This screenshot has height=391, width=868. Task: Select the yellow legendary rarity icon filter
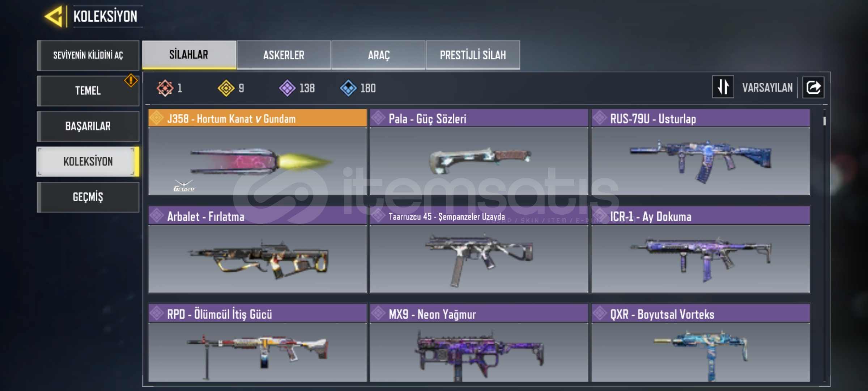[x=226, y=88]
